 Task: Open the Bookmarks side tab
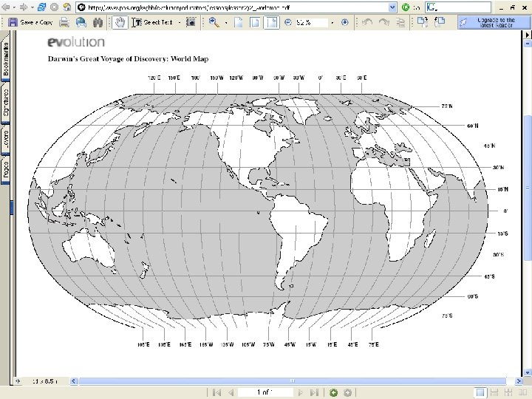5,58
